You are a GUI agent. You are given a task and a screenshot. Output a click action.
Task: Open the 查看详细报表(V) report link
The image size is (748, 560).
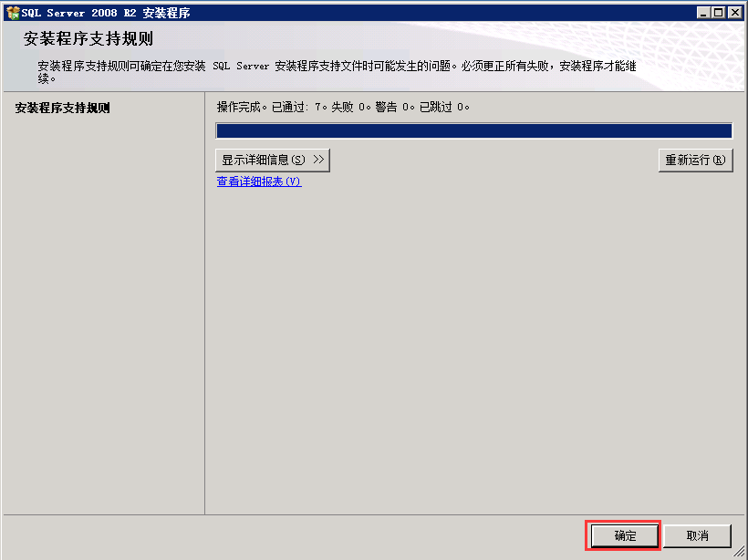click(x=258, y=181)
